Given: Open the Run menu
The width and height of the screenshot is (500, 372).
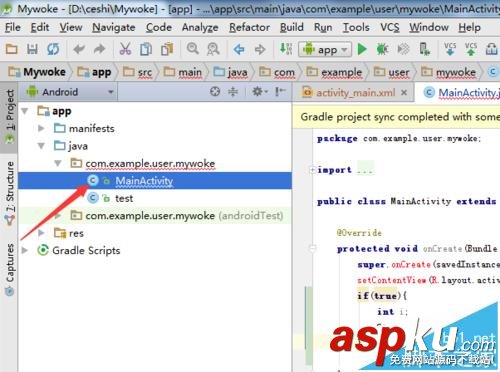Looking at the screenshot, I should click(x=323, y=27).
